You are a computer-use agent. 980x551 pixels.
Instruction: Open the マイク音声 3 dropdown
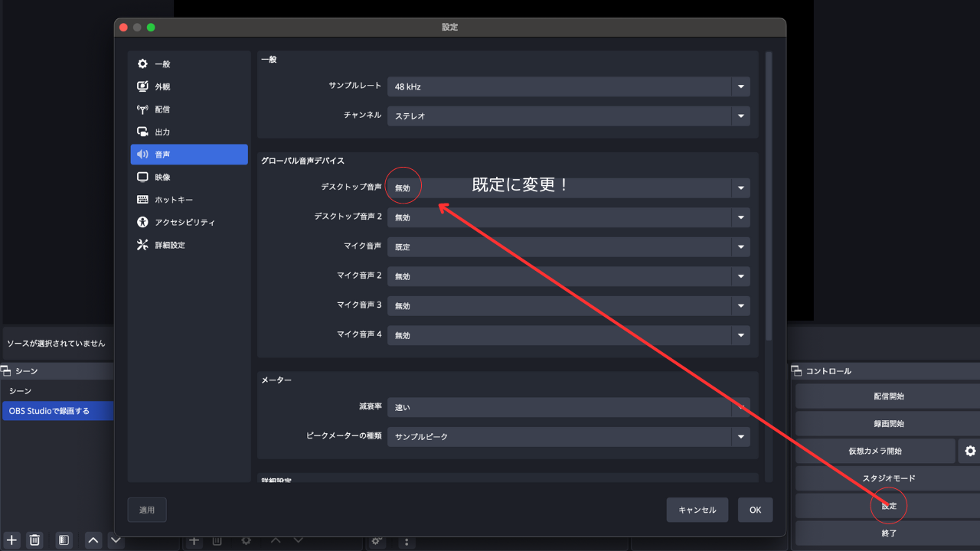pyautogui.click(x=569, y=305)
